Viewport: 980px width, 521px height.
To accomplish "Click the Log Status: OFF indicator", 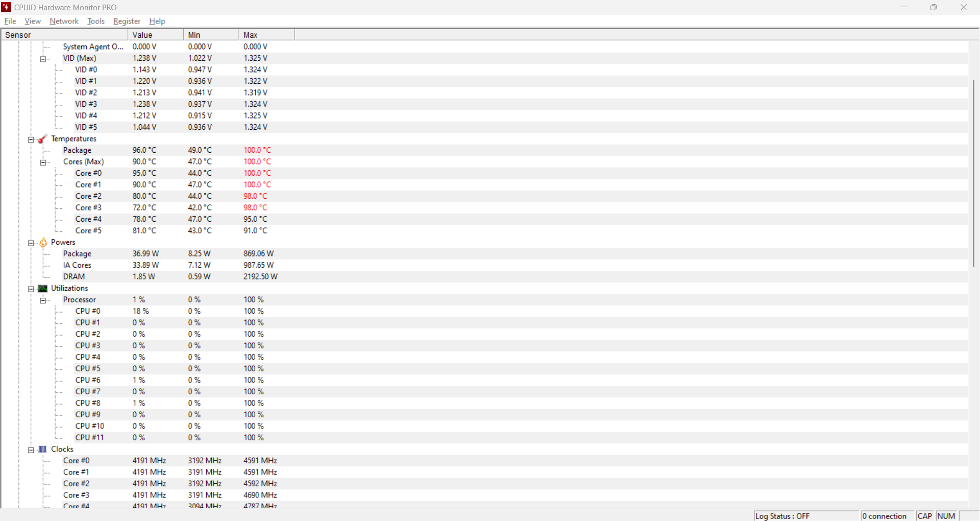I will (x=806, y=516).
